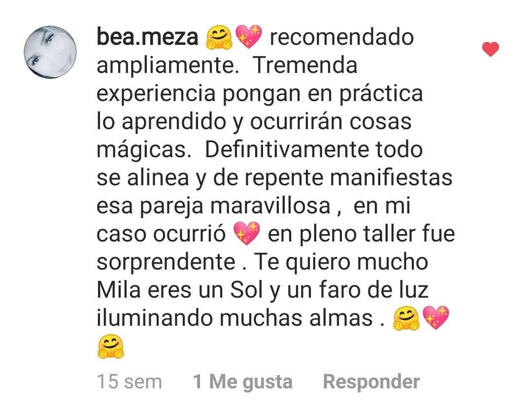The image size is (532, 412).
Task: Click the word 'sorprendente' in the comment
Action: (166, 262)
